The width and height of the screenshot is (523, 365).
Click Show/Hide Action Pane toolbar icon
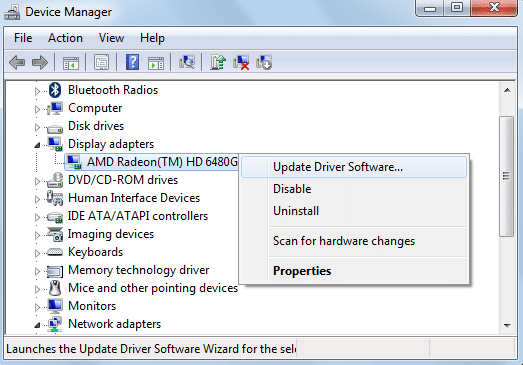(156, 63)
